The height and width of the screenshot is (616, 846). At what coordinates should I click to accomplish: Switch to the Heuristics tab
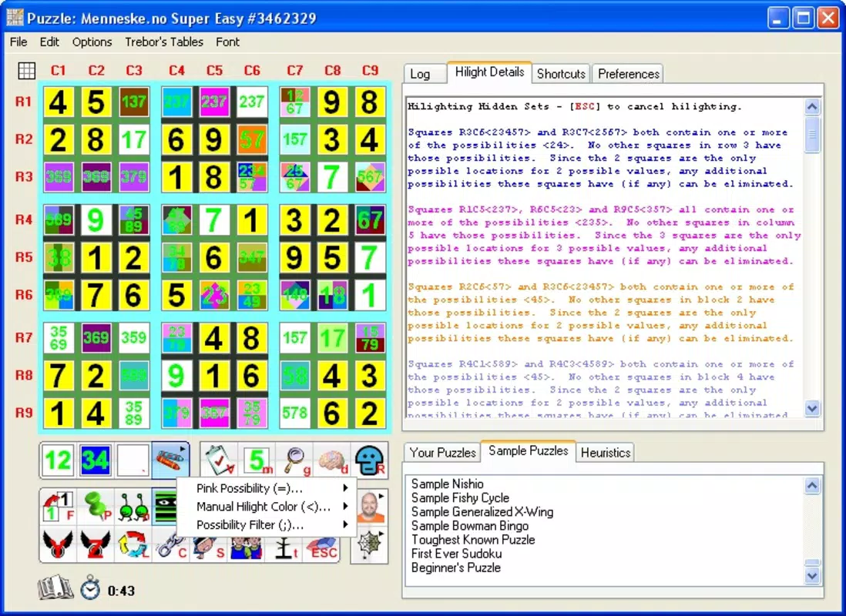(x=606, y=453)
